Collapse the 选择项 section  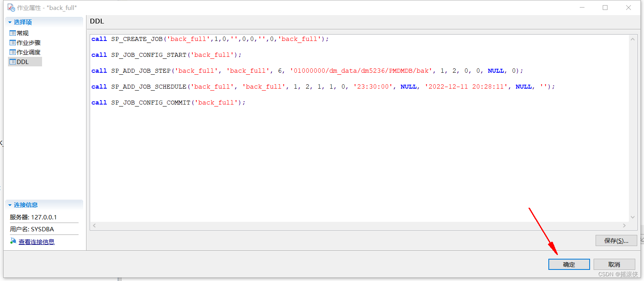(10, 22)
